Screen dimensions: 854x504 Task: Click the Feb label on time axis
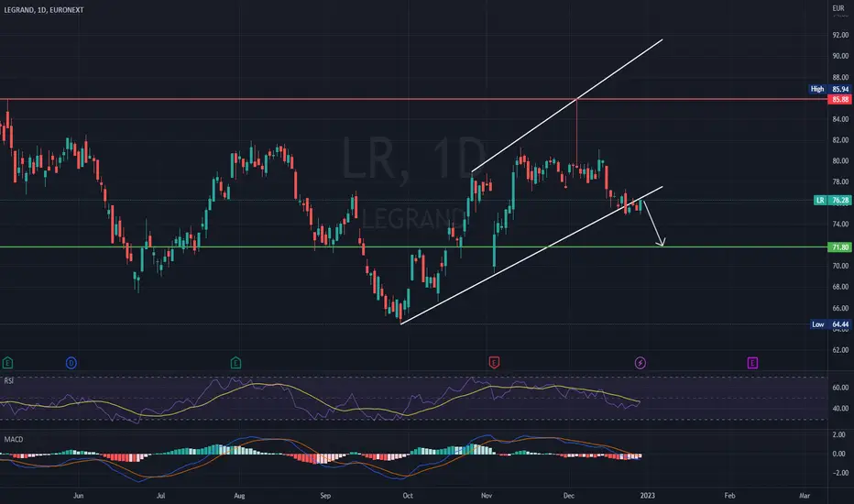click(x=729, y=496)
